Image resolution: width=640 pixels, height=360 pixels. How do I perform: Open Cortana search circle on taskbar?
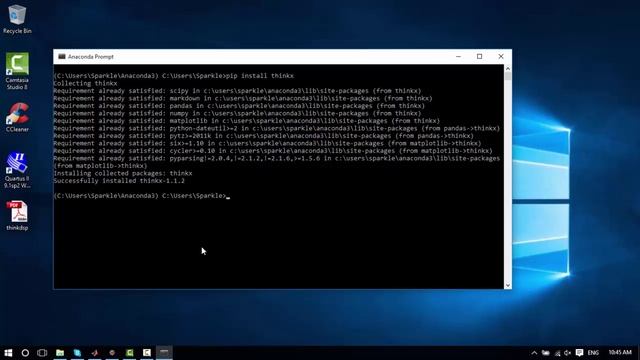25,353
